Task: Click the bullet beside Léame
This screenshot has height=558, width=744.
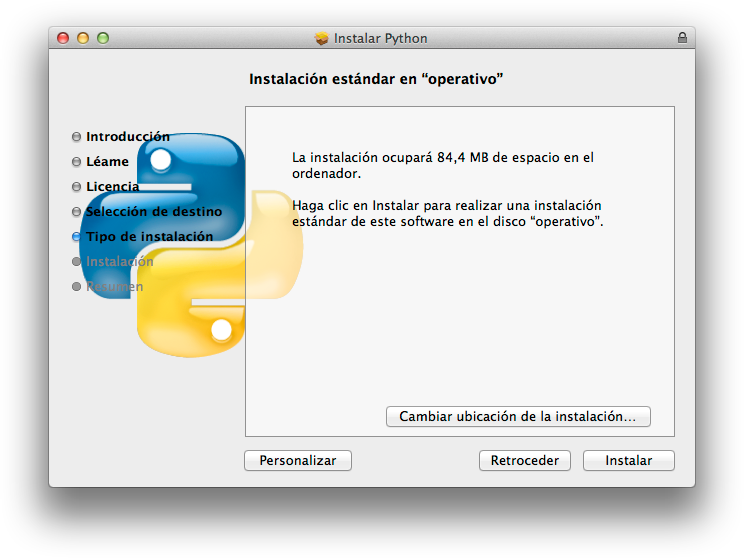Action: click(76, 162)
